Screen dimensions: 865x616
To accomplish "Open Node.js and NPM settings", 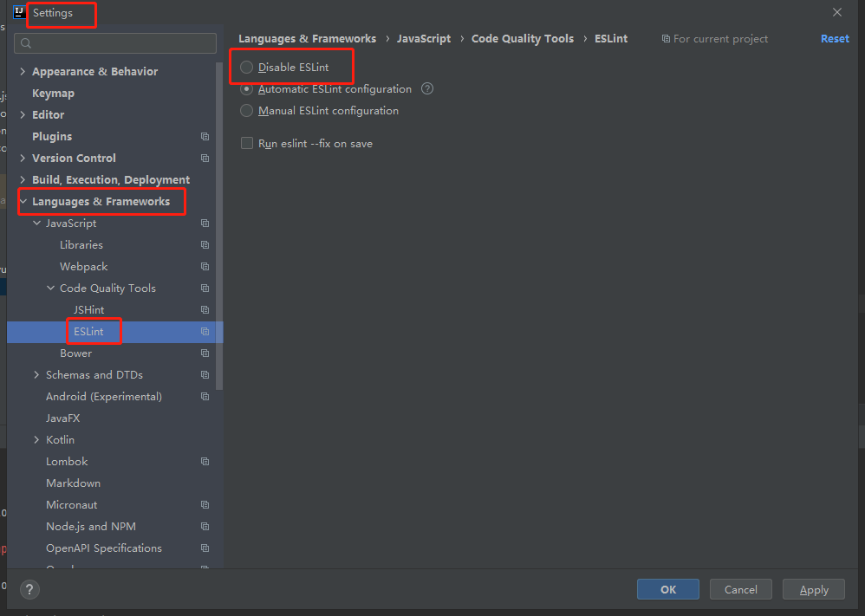I will click(x=91, y=527).
